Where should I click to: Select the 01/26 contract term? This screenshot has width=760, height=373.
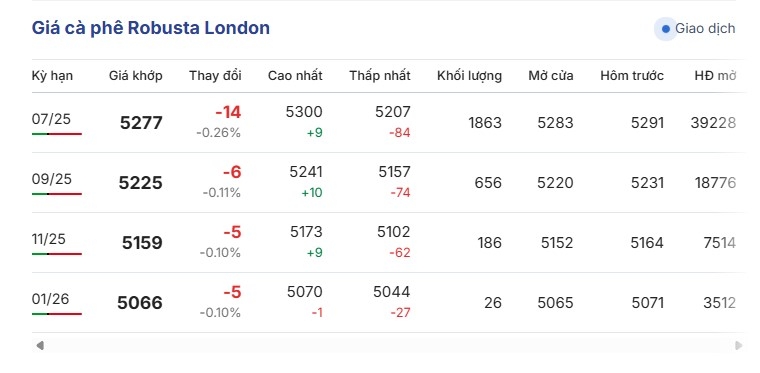(x=51, y=299)
